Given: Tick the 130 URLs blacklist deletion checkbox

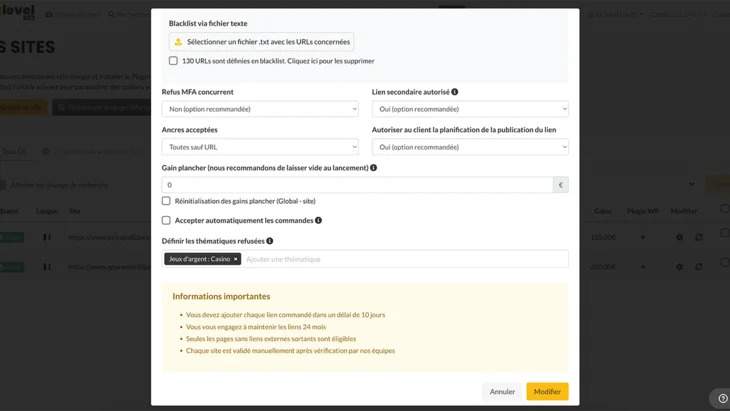Looking at the screenshot, I should point(173,61).
